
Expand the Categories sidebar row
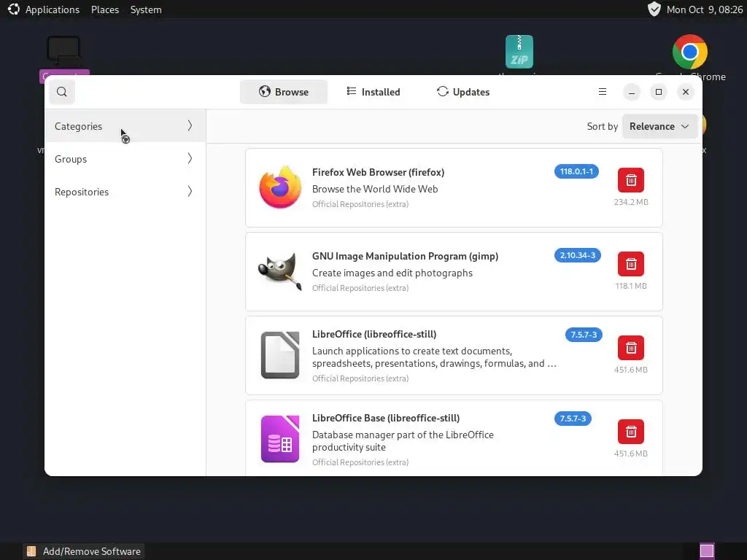[125, 126]
